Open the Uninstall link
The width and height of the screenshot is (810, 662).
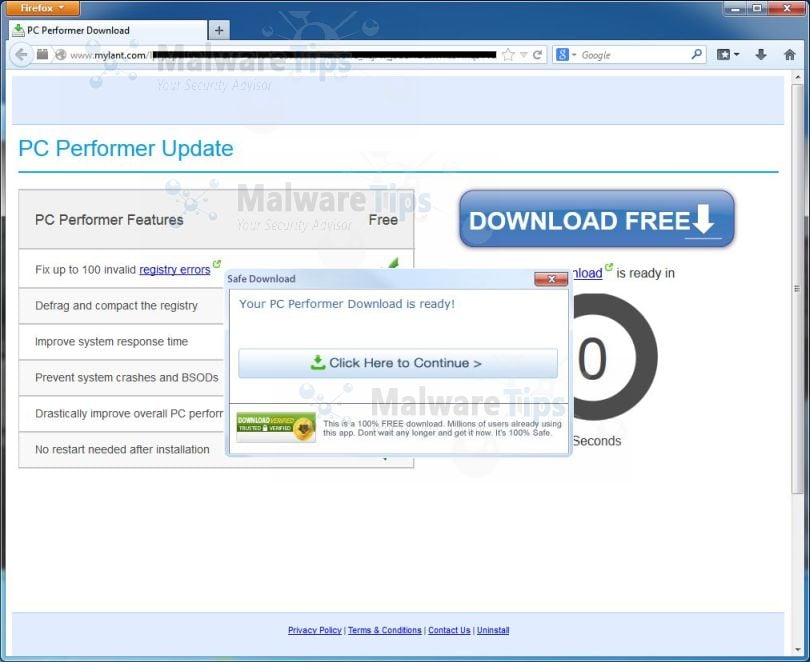(x=493, y=630)
